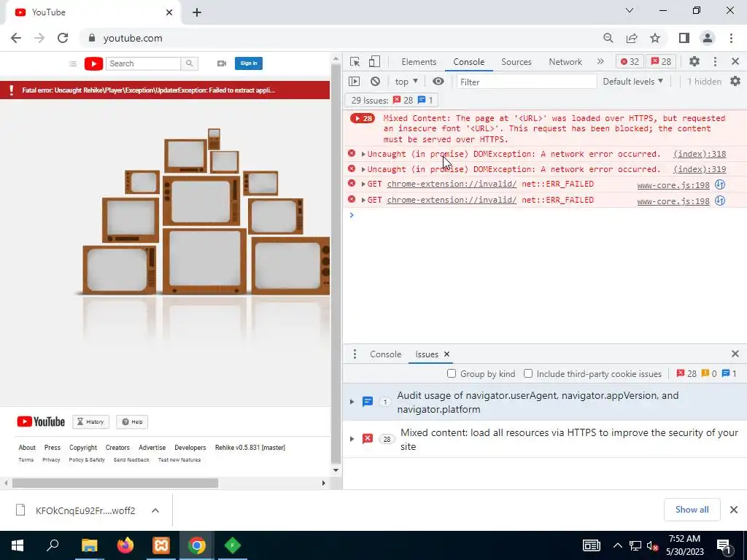Open XAMPP from the taskbar
The image size is (747, 560).
(161, 545)
